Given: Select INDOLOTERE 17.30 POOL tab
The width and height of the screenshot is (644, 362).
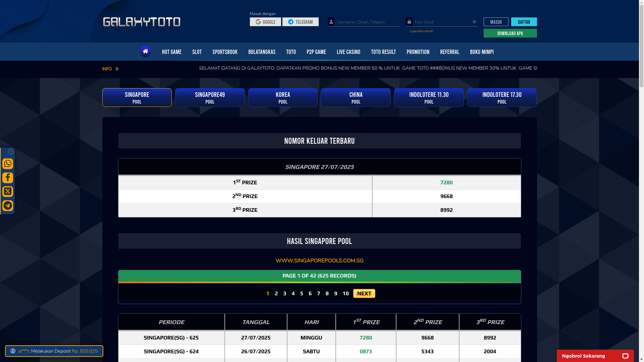Looking at the screenshot, I should [502, 98].
